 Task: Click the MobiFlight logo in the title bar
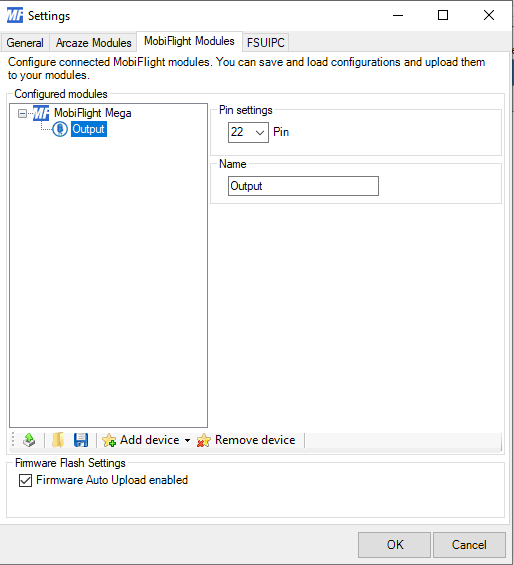[15, 15]
